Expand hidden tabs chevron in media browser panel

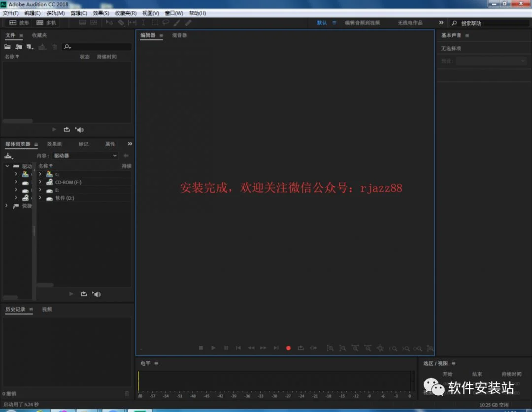coord(130,144)
